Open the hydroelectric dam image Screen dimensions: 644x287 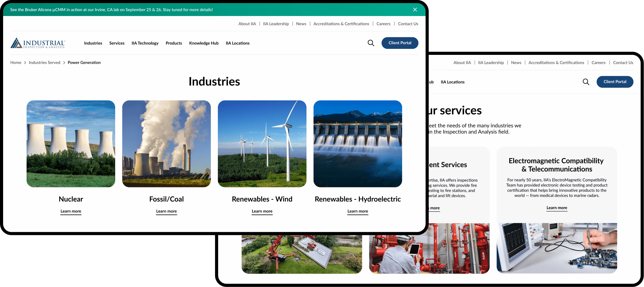pos(358,144)
